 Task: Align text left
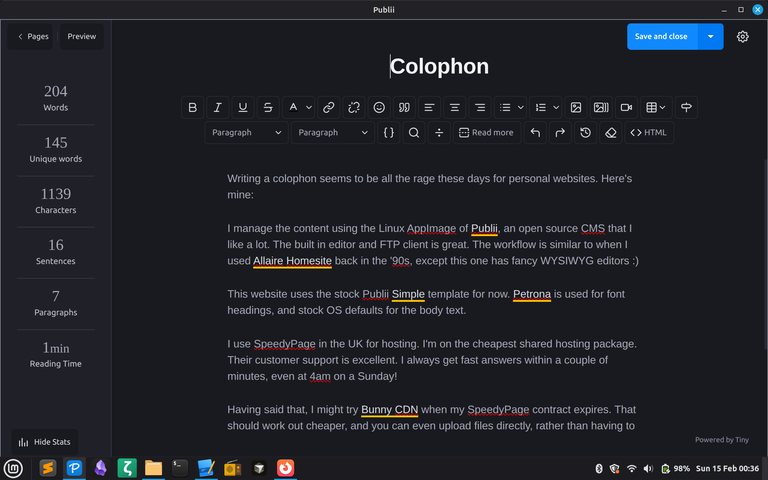430,107
